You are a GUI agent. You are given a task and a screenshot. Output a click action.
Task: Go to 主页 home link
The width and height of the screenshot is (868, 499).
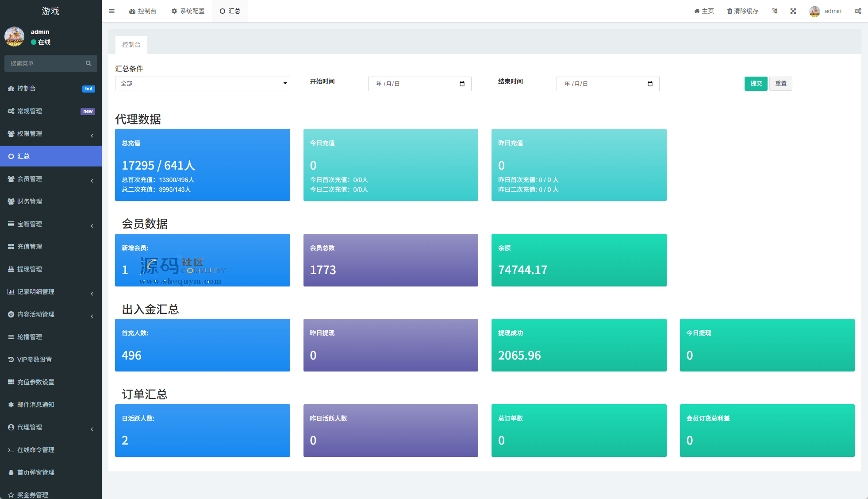704,11
